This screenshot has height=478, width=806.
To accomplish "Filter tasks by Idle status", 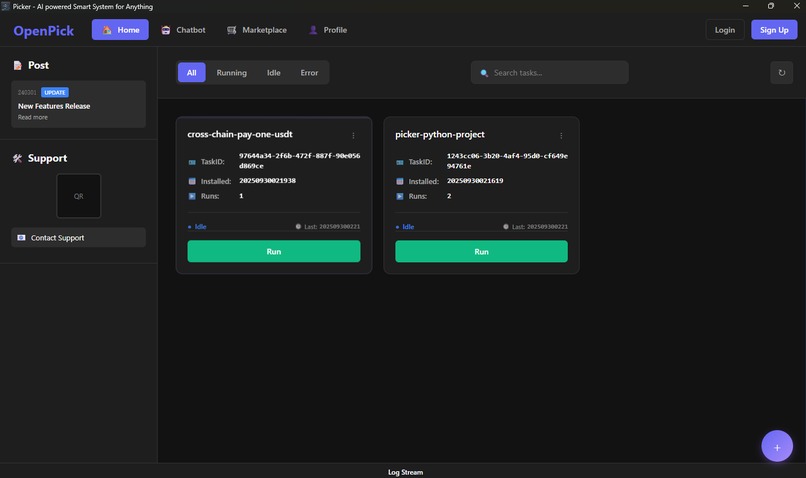I will pos(273,72).
